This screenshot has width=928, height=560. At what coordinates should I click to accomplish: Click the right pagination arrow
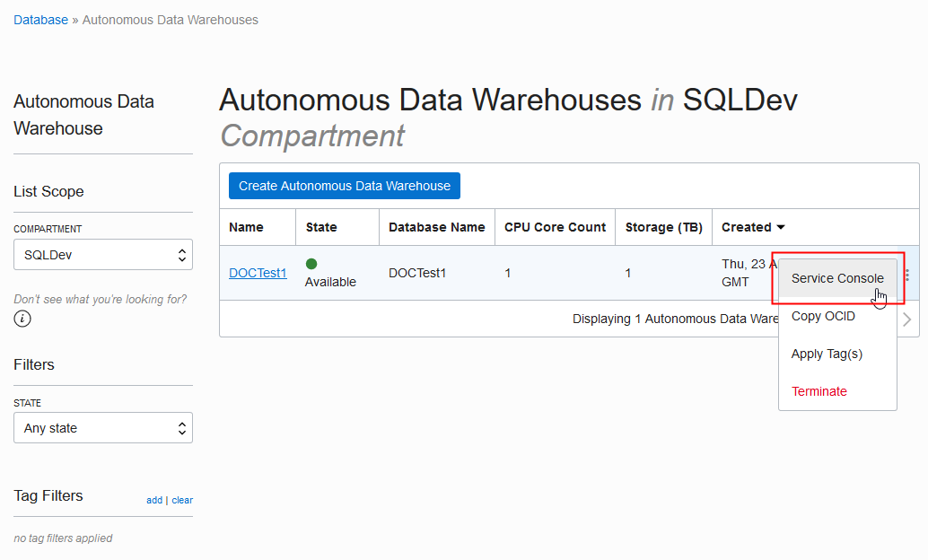pos(906,319)
